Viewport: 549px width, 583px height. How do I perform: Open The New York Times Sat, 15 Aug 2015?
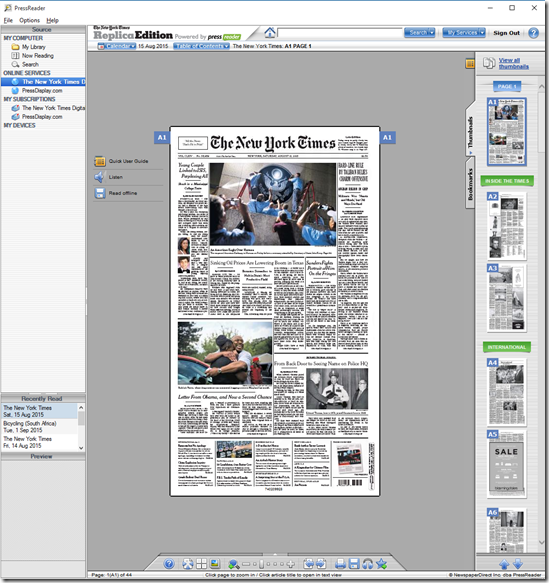tap(39, 411)
